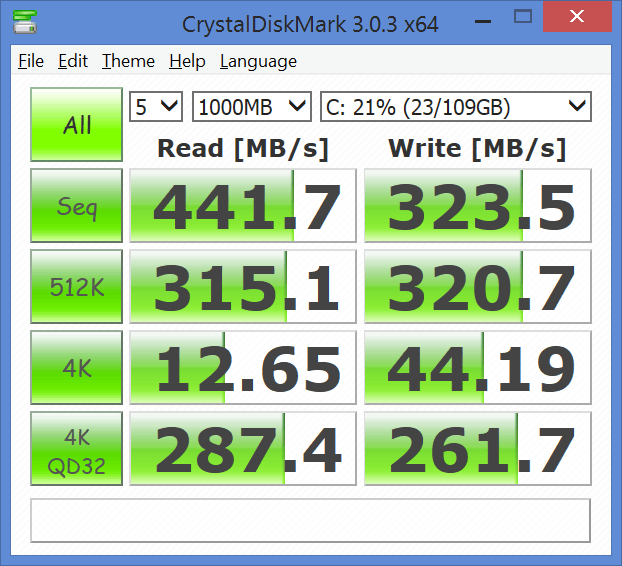
Task: Expand the test count dropdown showing 5
Action: coord(156,107)
